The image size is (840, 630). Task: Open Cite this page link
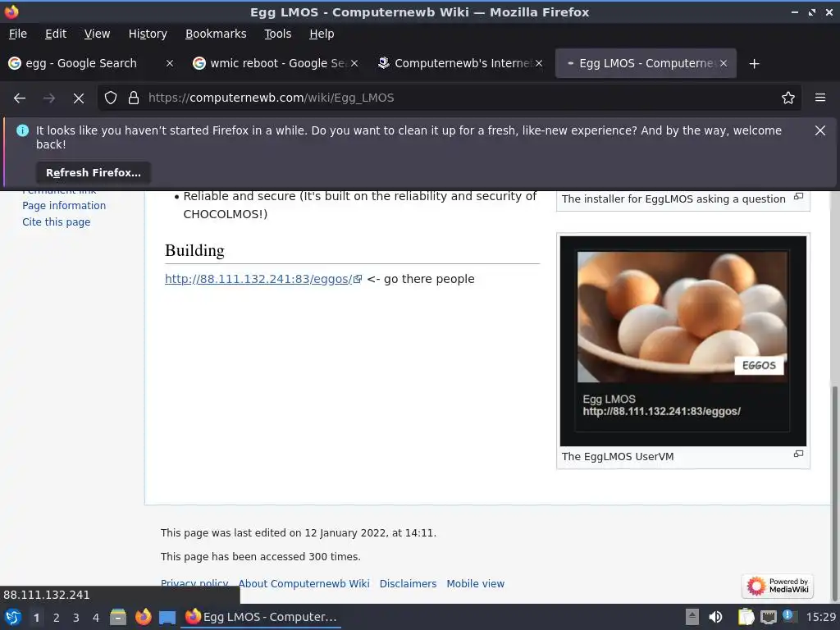point(57,222)
